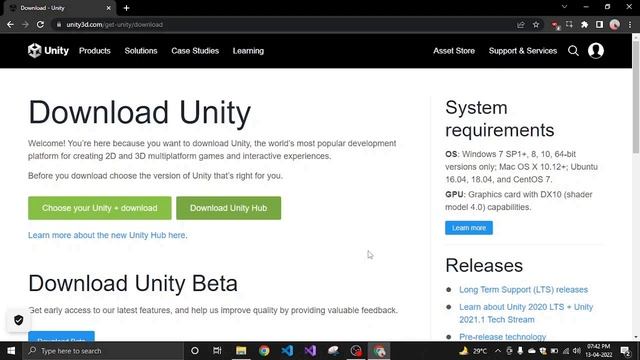Click the Type here to search box
The width and height of the screenshot is (640, 360).
[x=103, y=351]
